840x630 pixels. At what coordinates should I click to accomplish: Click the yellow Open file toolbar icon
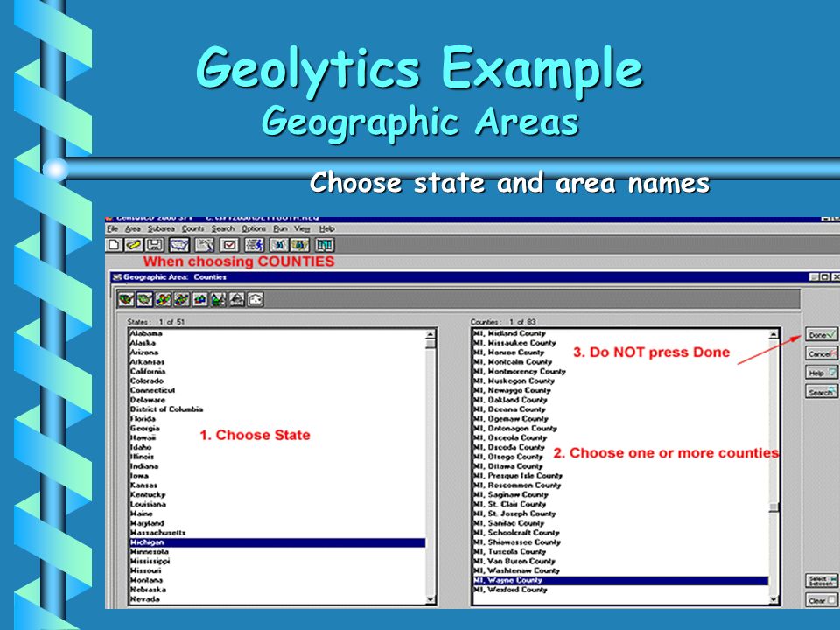click(x=134, y=245)
